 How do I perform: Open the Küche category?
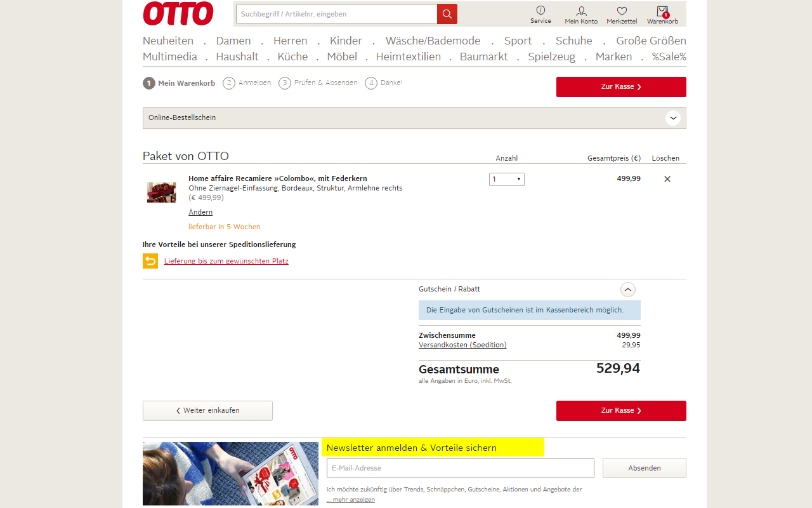click(x=292, y=57)
